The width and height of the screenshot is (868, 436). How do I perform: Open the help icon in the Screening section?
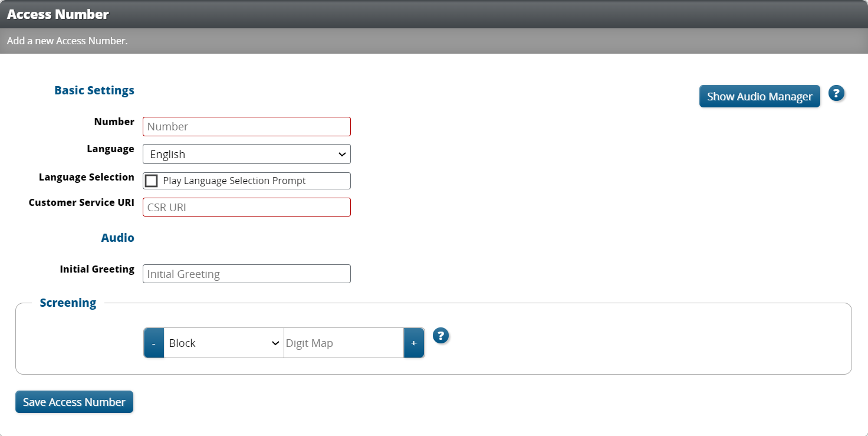440,336
